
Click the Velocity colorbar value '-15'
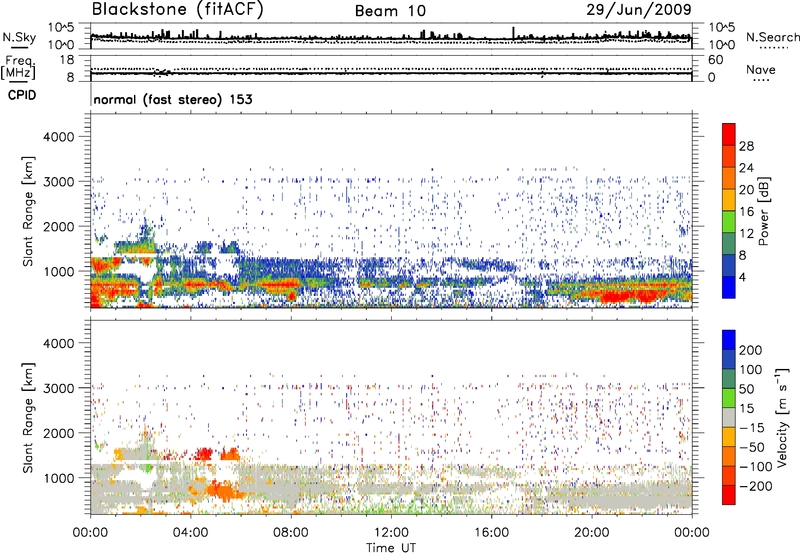(x=751, y=428)
